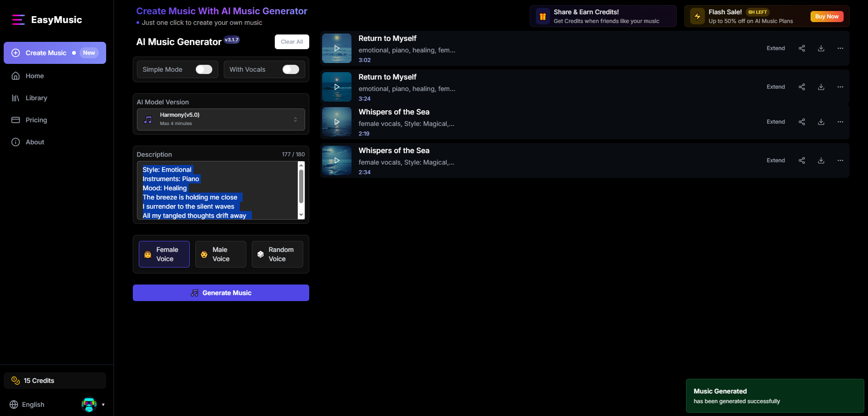Extend the Return to Myself 3:24 track
Screen dimensions: 868x416
(x=776, y=87)
